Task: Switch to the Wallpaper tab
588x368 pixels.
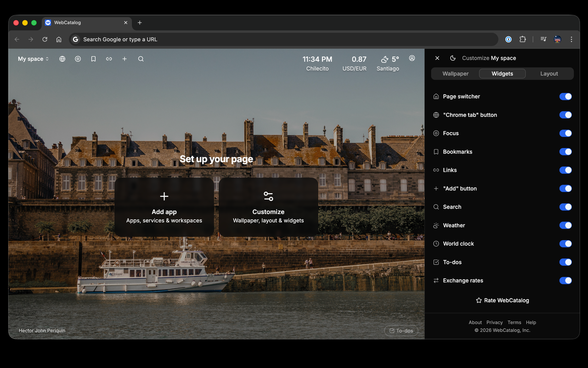Action: click(456, 74)
